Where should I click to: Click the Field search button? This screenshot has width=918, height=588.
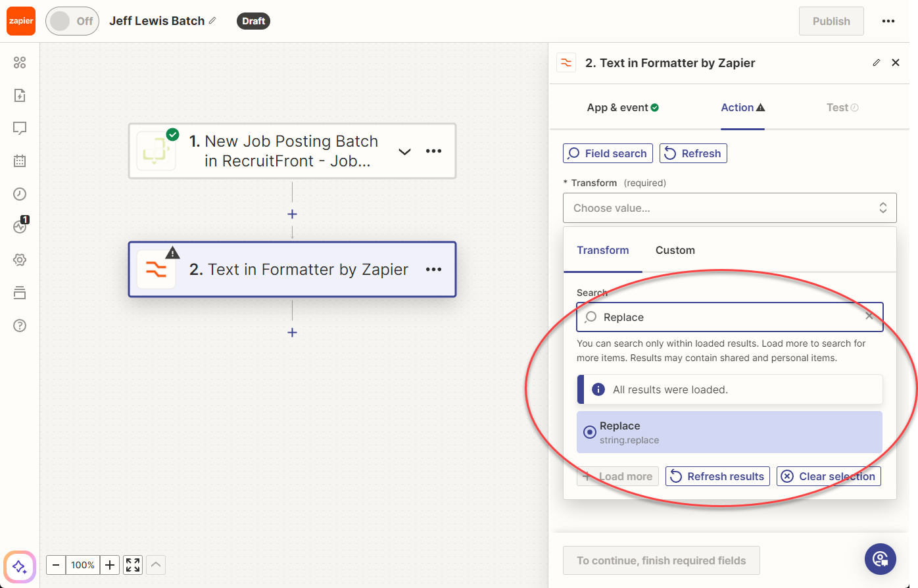tap(608, 153)
